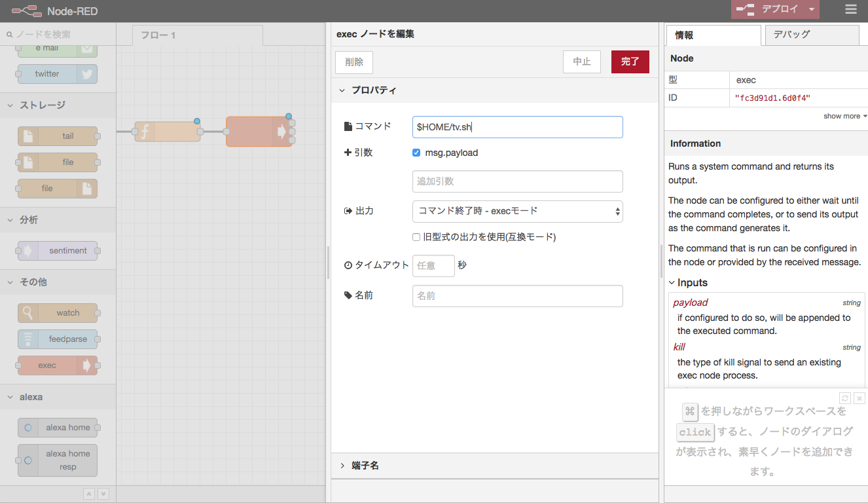
Task: Select the sentiment palette node
Action: tap(58, 251)
